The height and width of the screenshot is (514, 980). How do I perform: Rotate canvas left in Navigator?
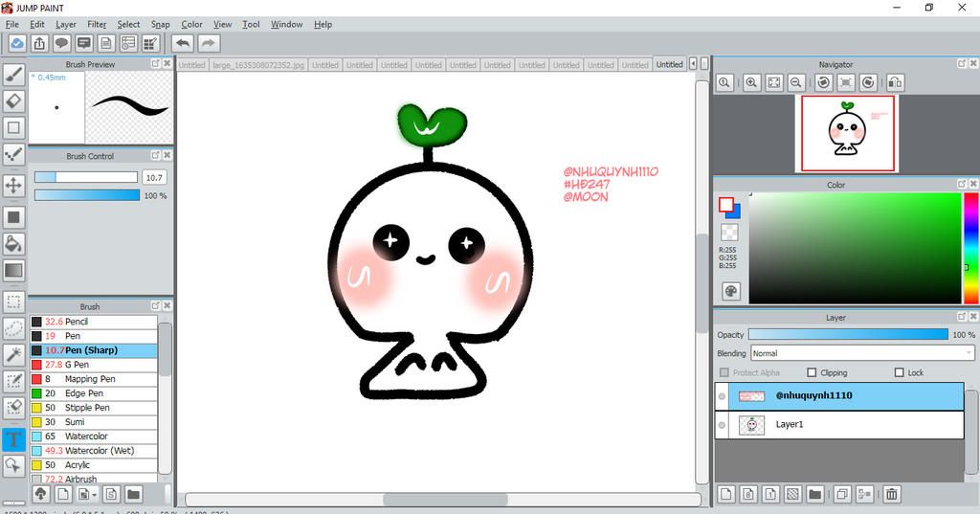[x=824, y=82]
